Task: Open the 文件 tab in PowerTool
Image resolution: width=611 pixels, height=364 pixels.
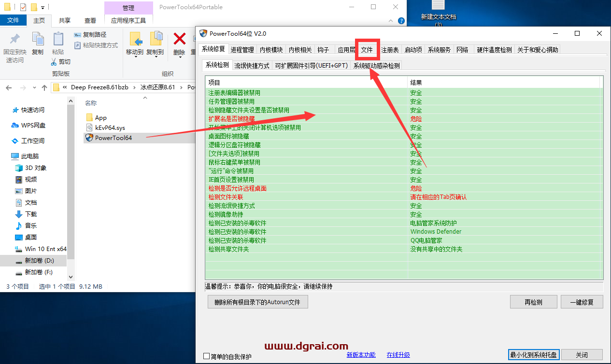Action: (367, 50)
